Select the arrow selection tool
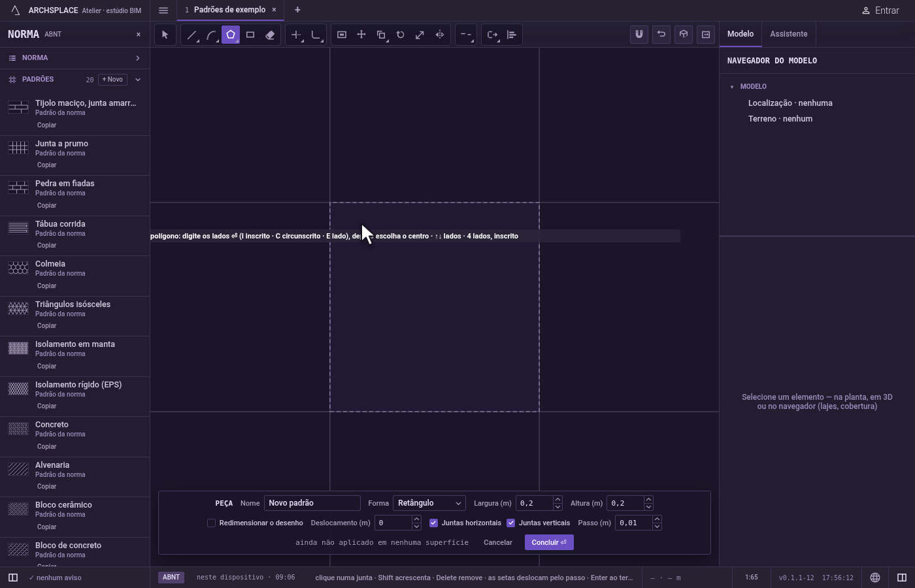Viewport: 915px width, 588px height. point(165,35)
